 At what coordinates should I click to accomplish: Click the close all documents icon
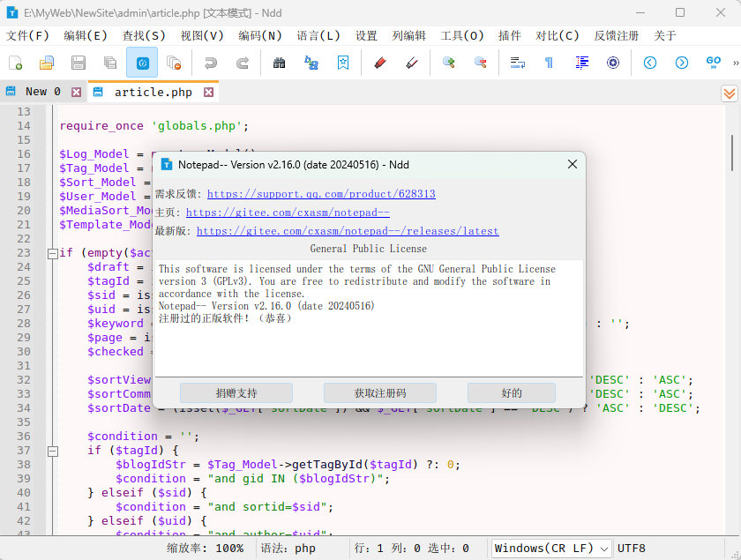point(174,63)
